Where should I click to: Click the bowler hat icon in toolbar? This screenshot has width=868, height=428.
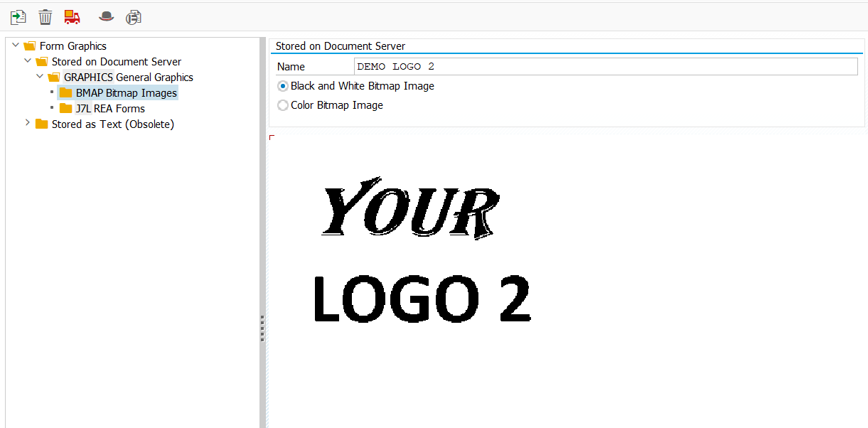(x=106, y=16)
